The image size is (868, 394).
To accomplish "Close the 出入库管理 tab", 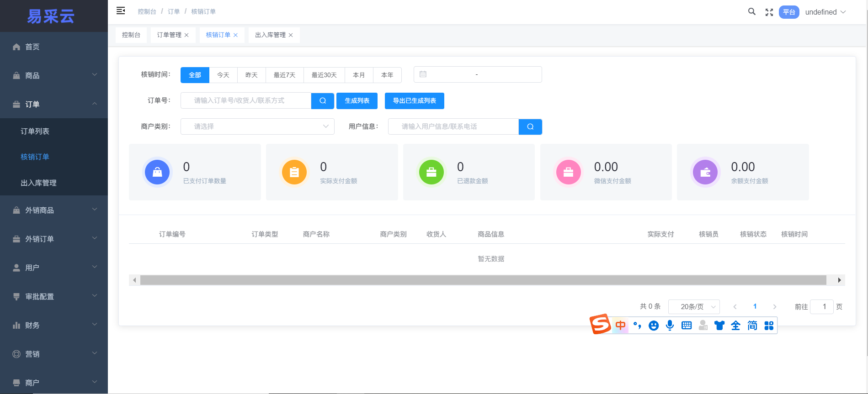I will (x=291, y=35).
